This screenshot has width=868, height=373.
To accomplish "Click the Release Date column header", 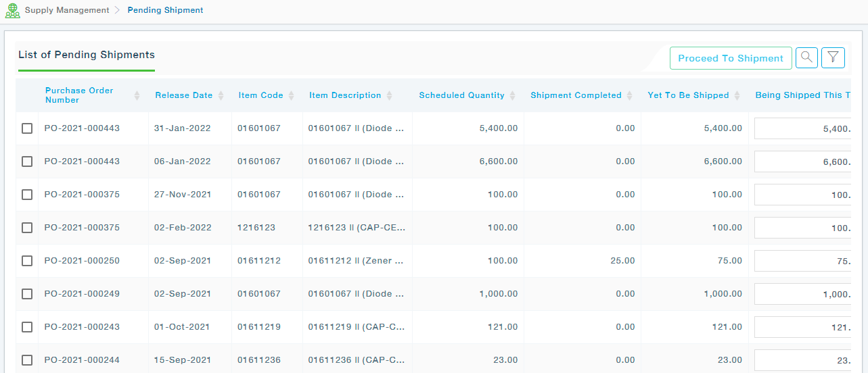I will coord(184,95).
